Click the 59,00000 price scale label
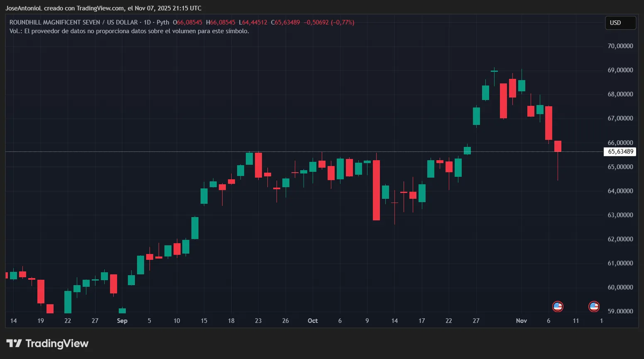The height and width of the screenshot is (359, 644). point(620,311)
